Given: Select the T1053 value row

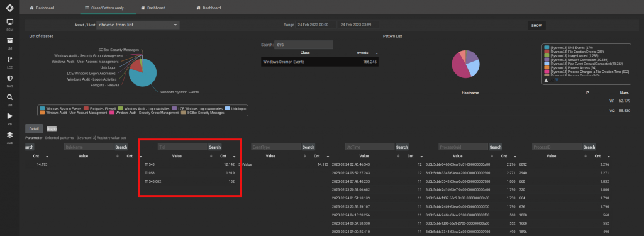Looking at the screenshot, I should click(x=189, y=172).
